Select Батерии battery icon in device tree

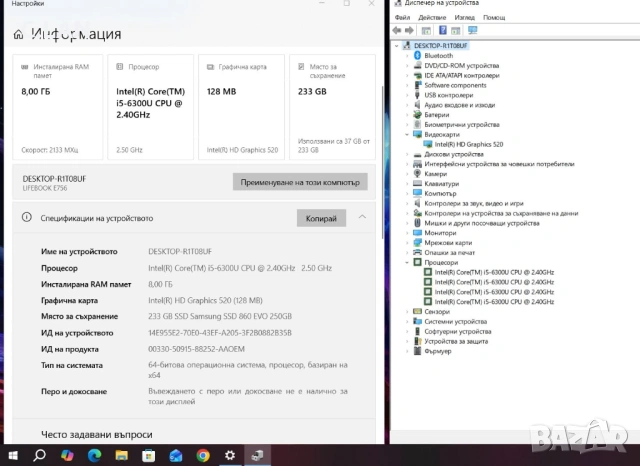[x=418, y=115]
